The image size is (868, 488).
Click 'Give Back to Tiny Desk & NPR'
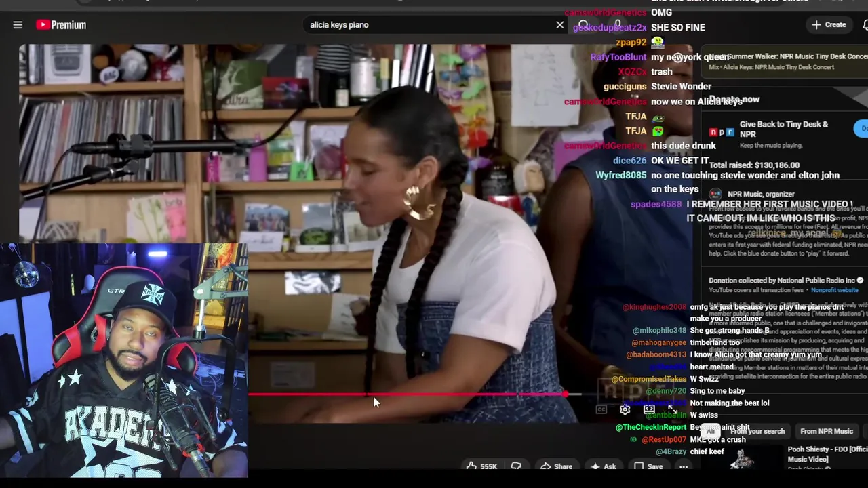click(784, 129)
